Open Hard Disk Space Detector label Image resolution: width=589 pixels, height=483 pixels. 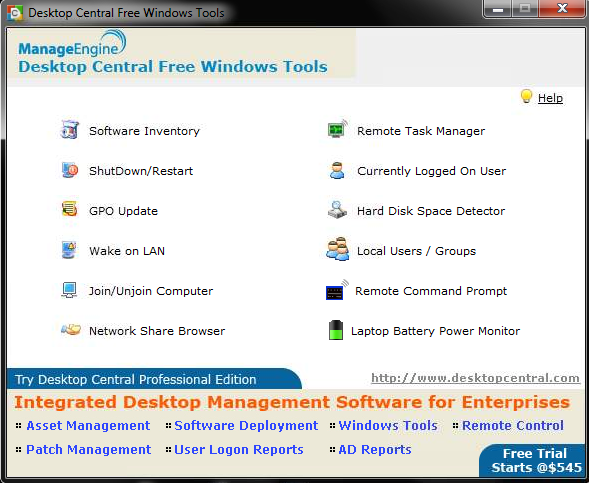click(x=431, y=211)
